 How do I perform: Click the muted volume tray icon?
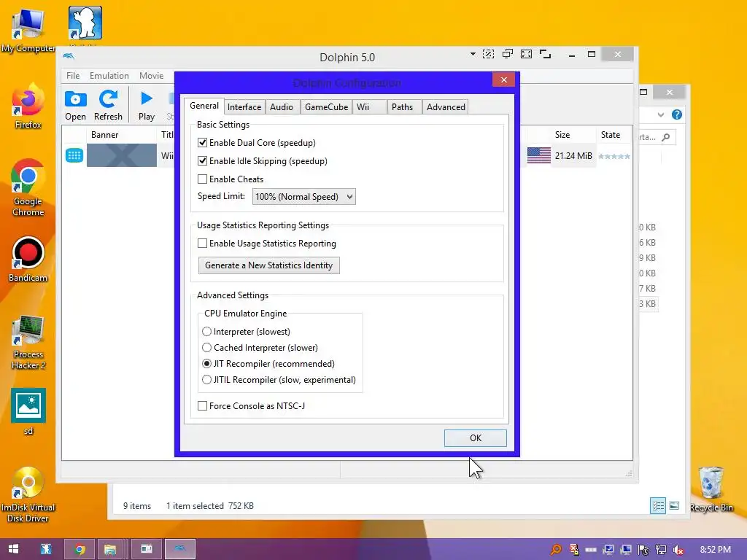pyautogui.click(x=678, y=550)
